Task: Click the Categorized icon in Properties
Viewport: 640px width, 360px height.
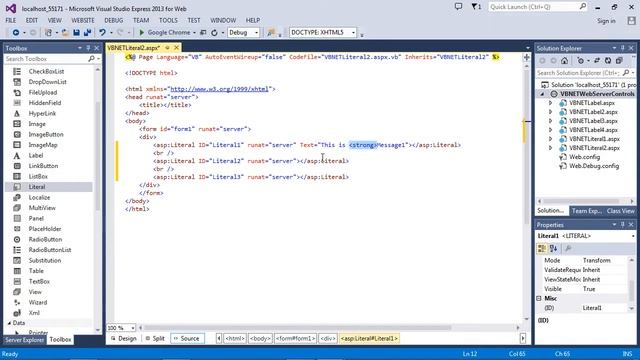Action: pos(542,248)
